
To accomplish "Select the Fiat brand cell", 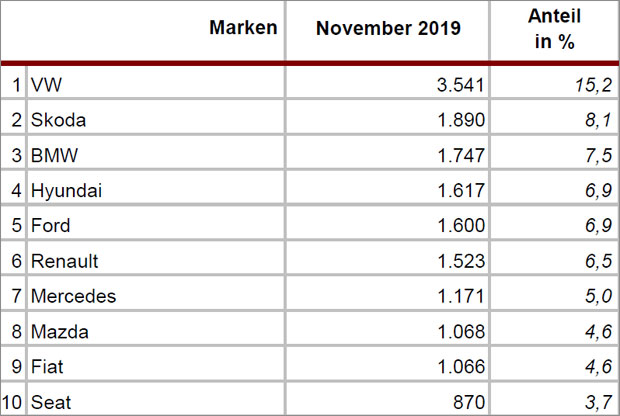I will (155, 364).
